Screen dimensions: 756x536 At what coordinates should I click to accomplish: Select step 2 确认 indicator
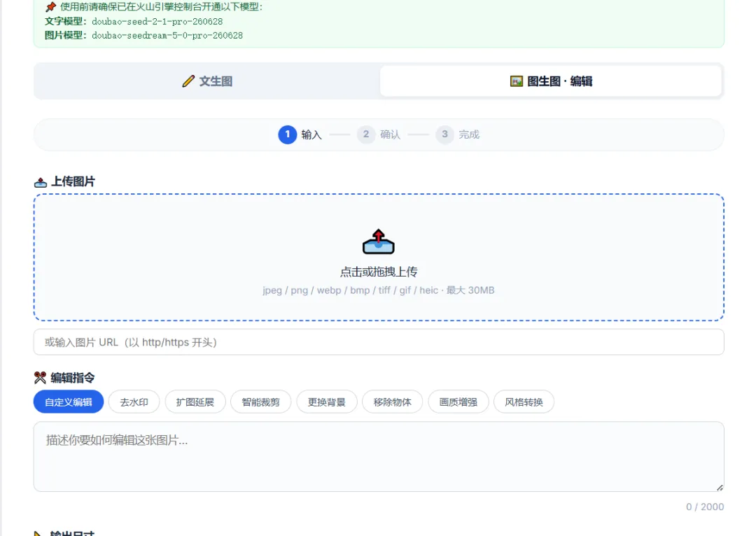[379, 135]
